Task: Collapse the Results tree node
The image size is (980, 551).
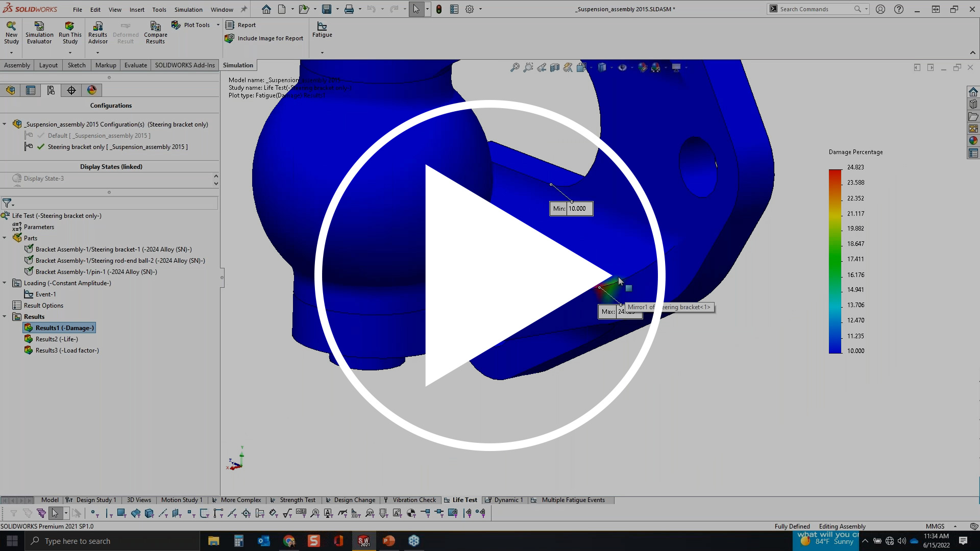Action: [x=5, y=316]
